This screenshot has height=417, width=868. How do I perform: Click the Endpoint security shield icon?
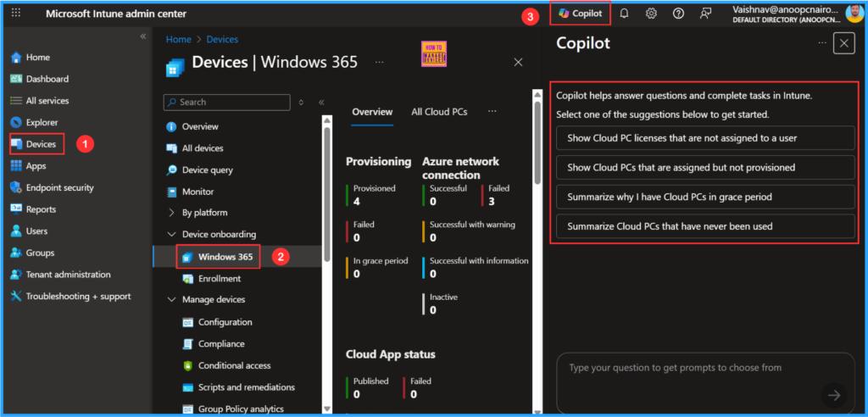click(x=15, y=188)
